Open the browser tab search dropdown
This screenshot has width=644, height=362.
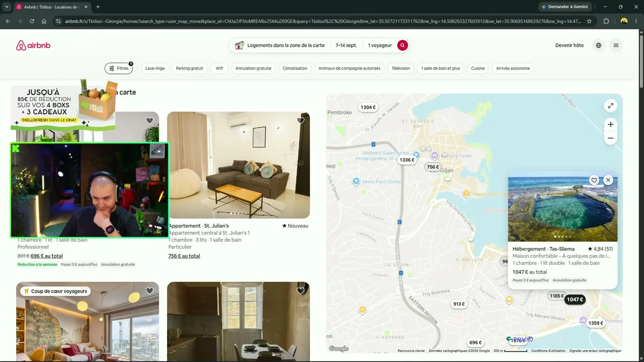7,7
